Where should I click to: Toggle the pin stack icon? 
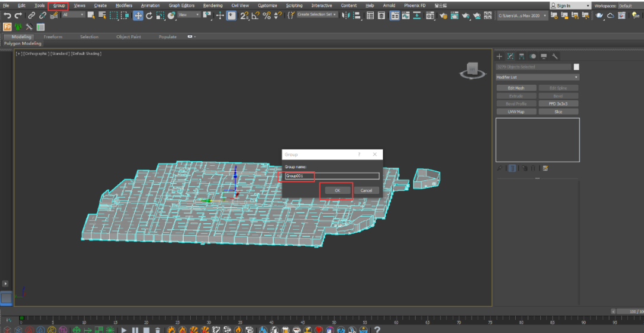(x=500, y=169)
